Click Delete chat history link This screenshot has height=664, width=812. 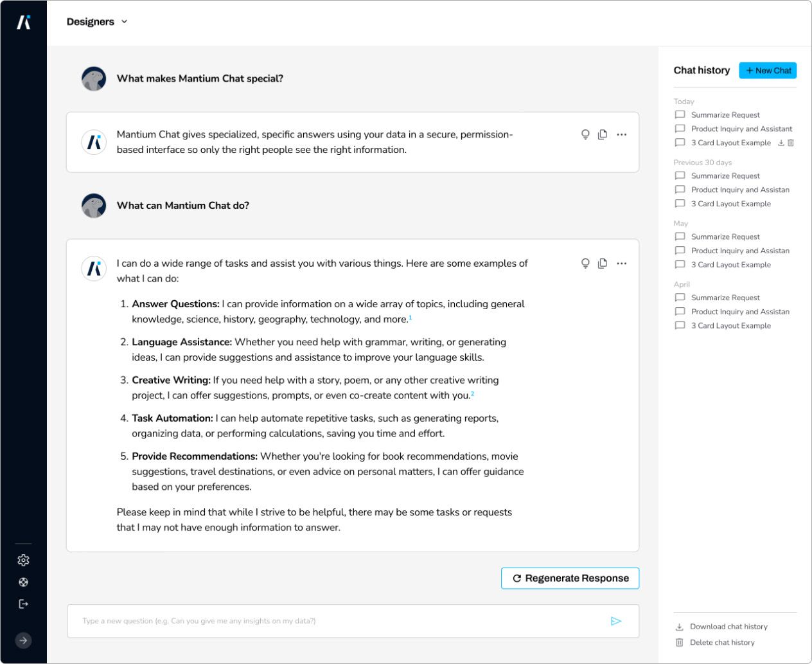(722, 642)
